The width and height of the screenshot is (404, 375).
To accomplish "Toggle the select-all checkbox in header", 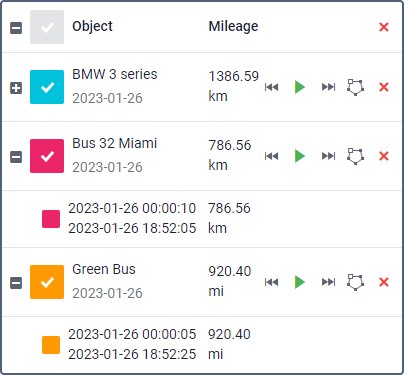I will click(47, 27).
